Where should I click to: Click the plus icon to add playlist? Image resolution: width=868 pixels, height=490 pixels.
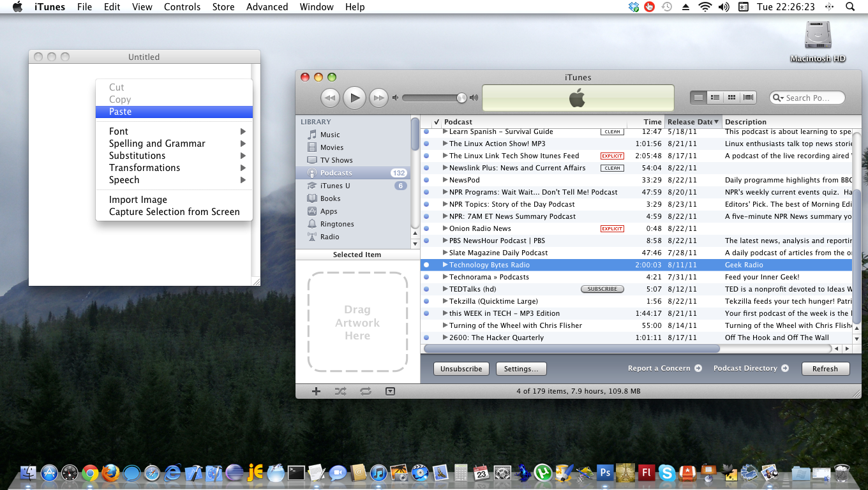pyautogui.click(x=316, y=391)
